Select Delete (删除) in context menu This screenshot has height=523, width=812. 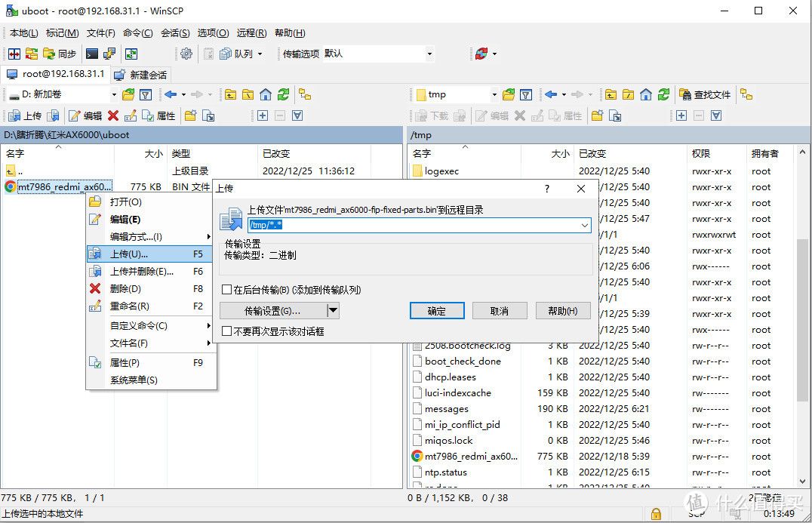click(x=149, y=288)
